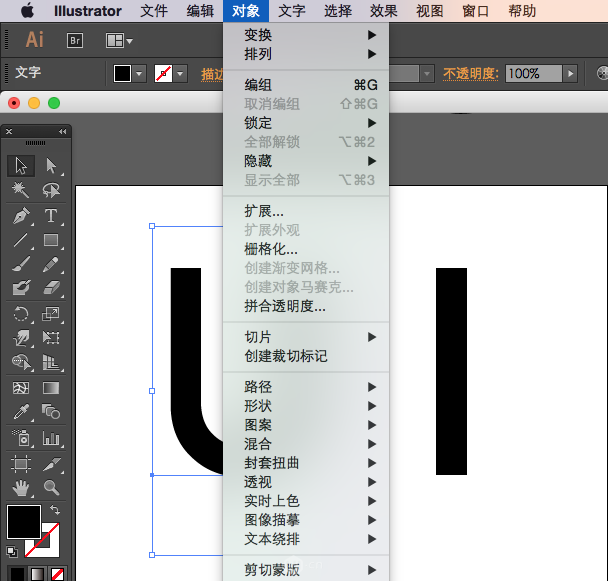Image resolution: width=608 pixels, height=581 pixels.
Task: Open the Illustrator application menu
Action: coord(88,11)
